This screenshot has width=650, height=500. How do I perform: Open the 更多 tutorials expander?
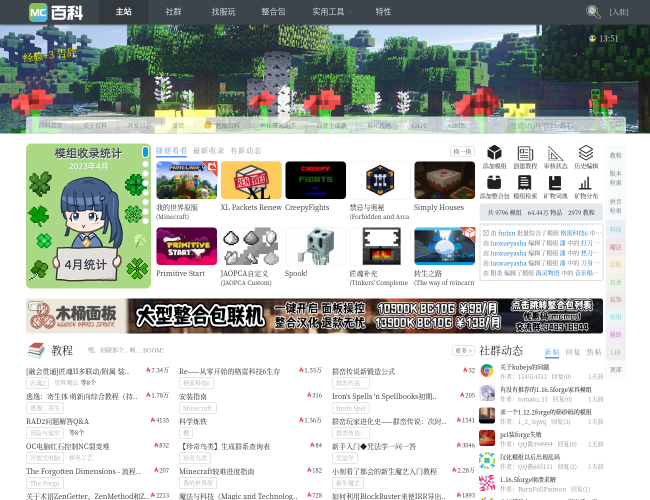(463, 351)
